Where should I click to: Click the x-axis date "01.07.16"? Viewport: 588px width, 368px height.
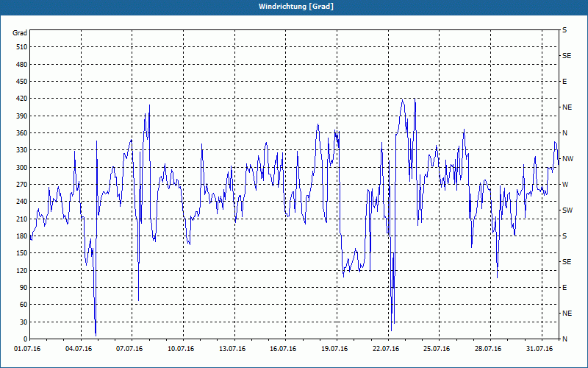coord(27,349)
